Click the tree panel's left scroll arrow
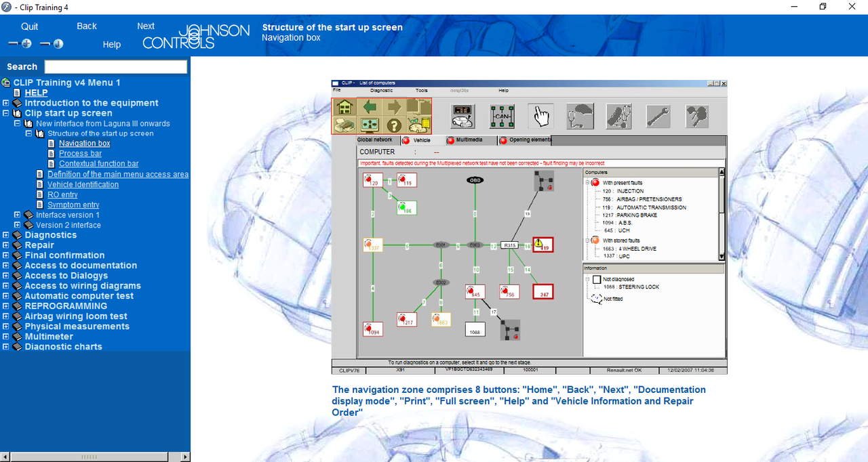This screenshot has height=462, width=868. pos(5,457)
